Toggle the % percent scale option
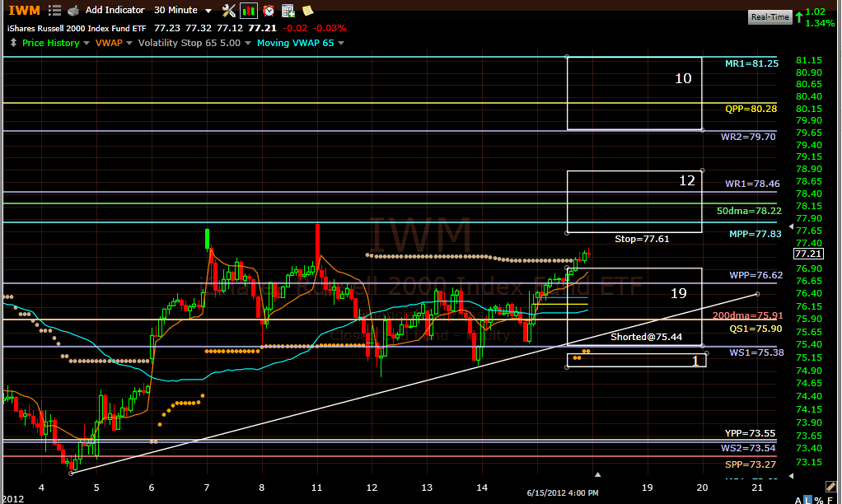The image size is (842, 504). (818, 500)
